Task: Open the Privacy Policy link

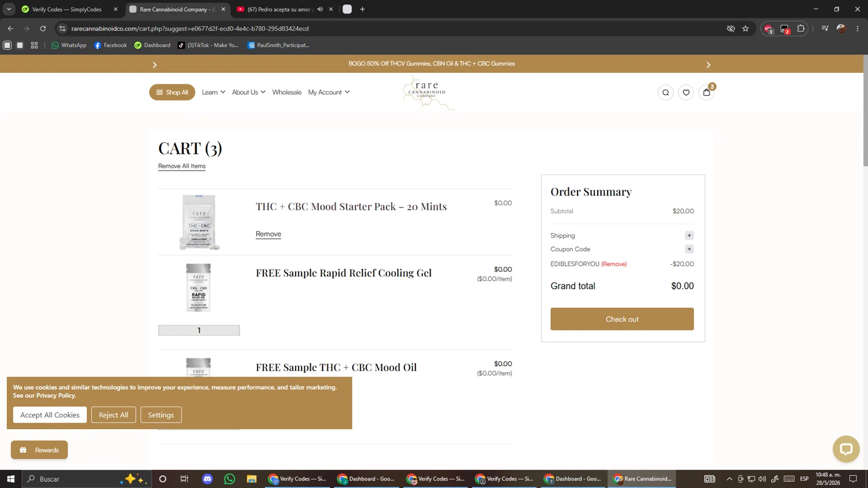Action: coord(56,395)
